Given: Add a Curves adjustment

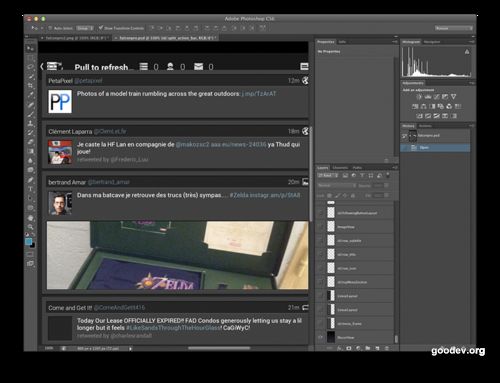Looking at the screenshot, I should 436,97.
